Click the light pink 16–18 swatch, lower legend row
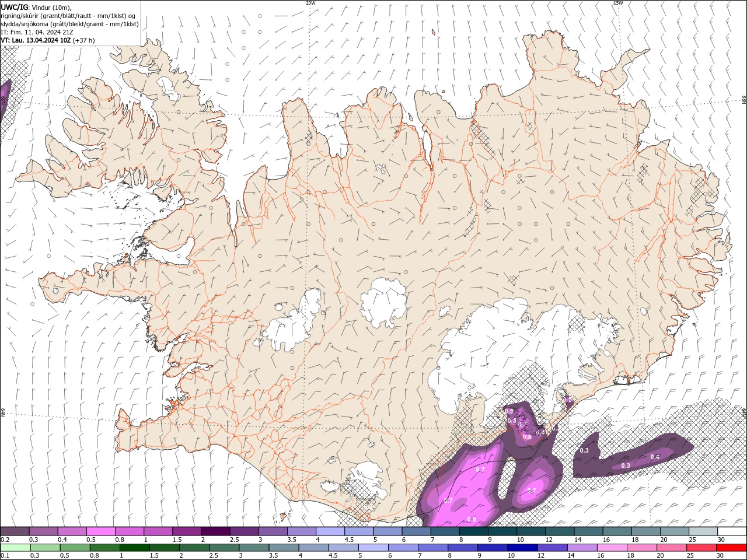The image size is (747, 560). coord(612,548)
